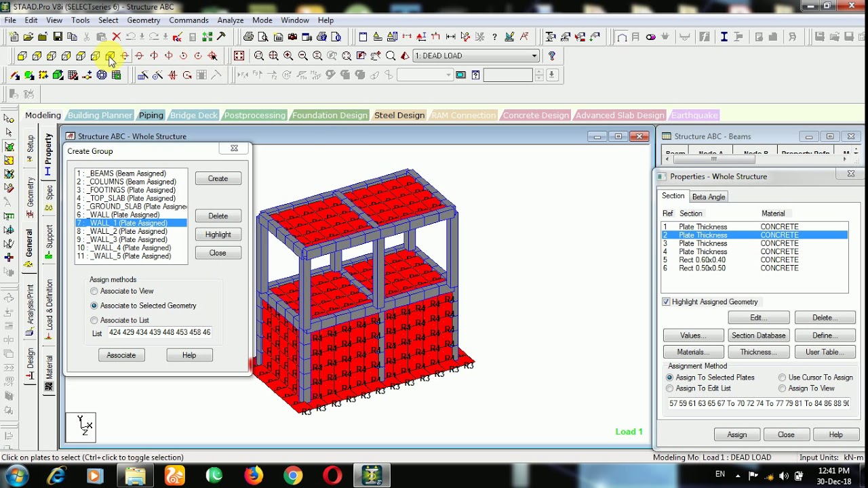This screenshot has height=488, width=868.
Task: Toggle Highlight Assigned Geometry checkbox
Action: coord(666,302)
